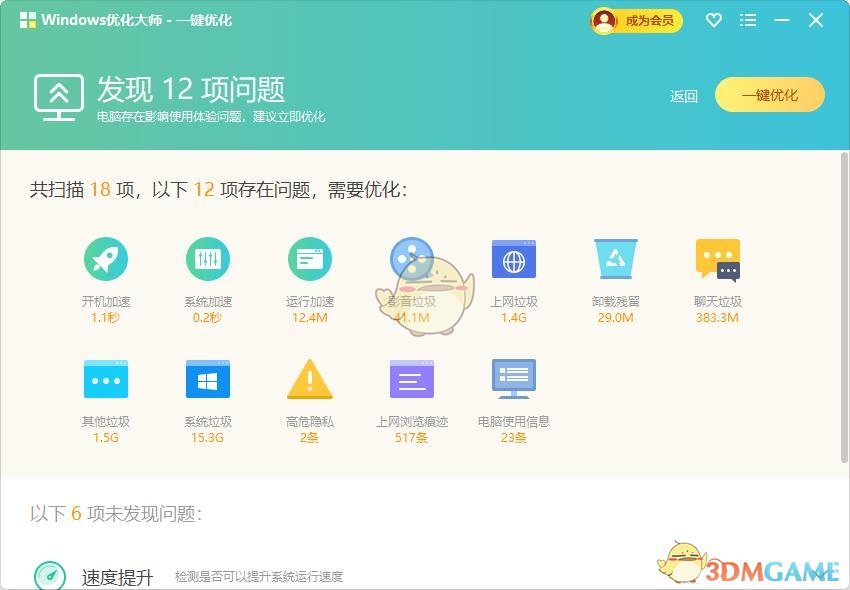The width and height of the screenshot is (850, 590).
Task: Click the 成为会员 membership button
Action: coord(637,20)
